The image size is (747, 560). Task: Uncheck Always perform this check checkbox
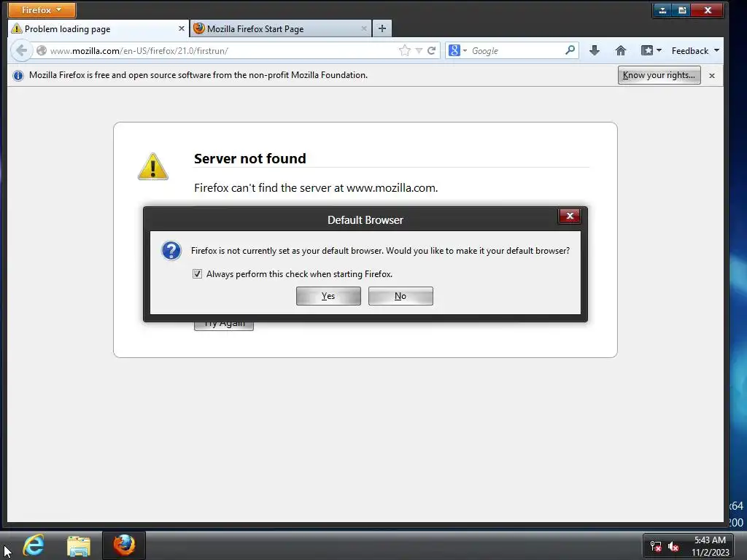(197, 274)
